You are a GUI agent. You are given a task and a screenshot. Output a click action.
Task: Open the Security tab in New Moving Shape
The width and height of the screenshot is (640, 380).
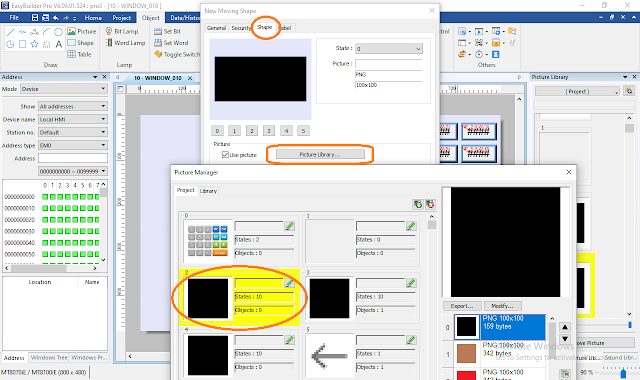point(241,28)
